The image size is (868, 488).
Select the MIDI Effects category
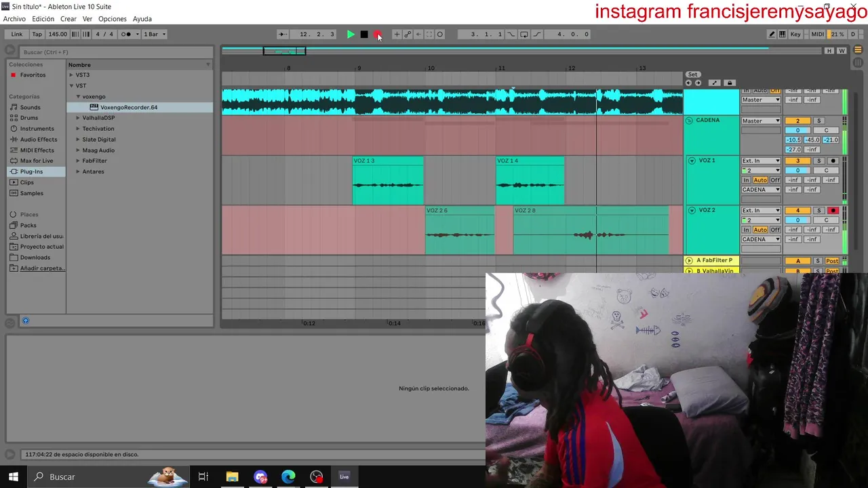[x=37, y=150]
